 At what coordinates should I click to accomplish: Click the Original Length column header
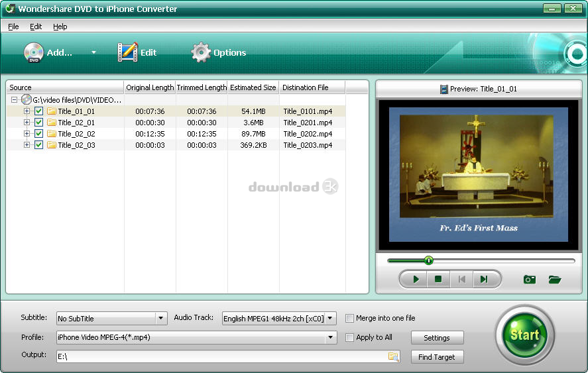150,87
